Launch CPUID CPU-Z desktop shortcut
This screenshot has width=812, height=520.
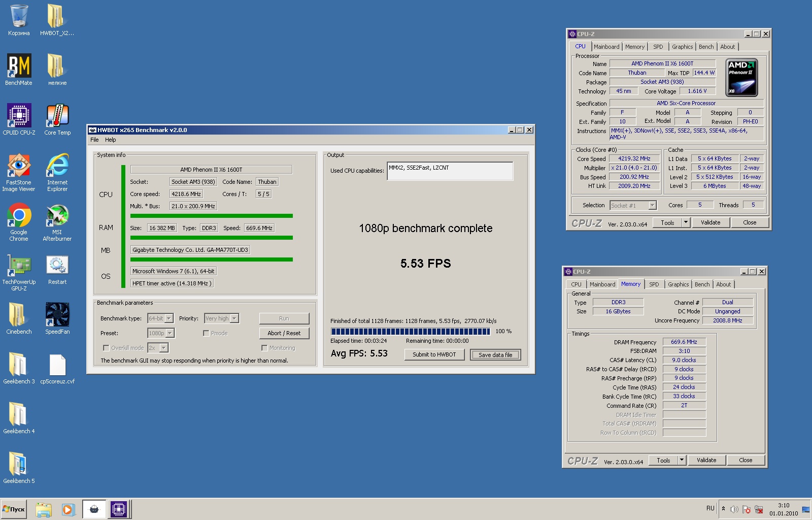pos(19,120)
